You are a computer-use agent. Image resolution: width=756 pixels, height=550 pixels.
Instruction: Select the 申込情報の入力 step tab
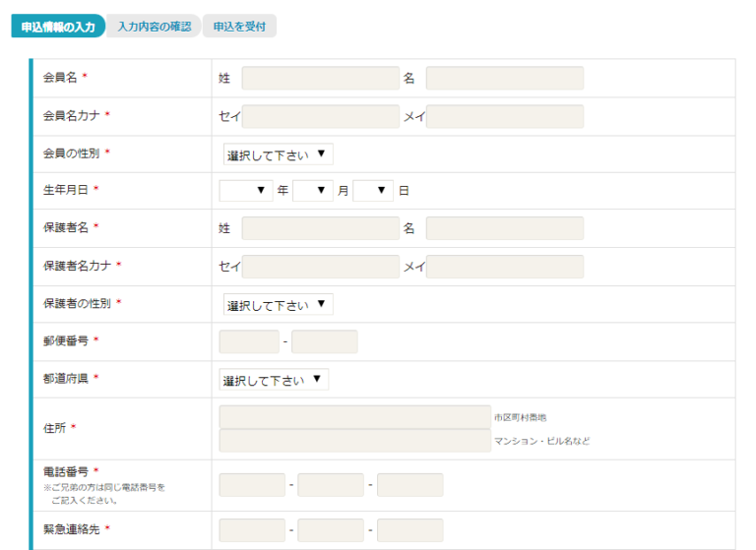pos(57,27)
